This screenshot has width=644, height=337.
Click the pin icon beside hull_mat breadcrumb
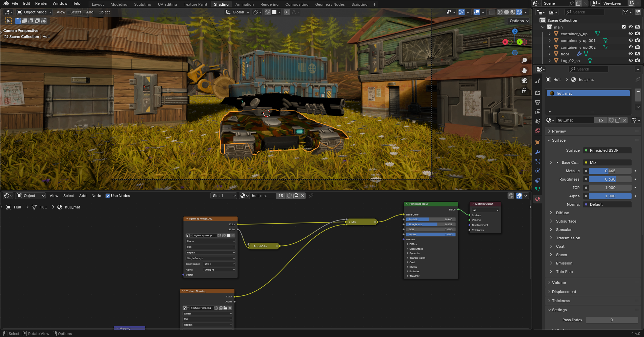coord(638,80)
